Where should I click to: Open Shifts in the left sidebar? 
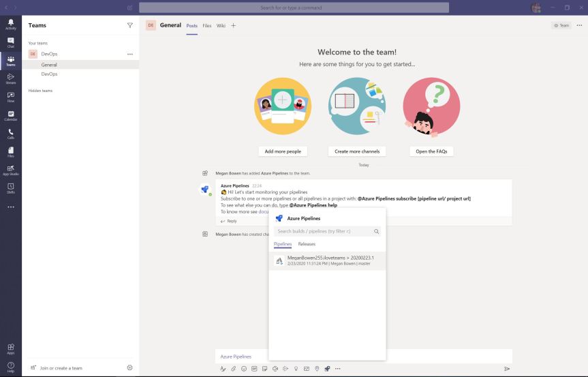(x=10, y=187)
